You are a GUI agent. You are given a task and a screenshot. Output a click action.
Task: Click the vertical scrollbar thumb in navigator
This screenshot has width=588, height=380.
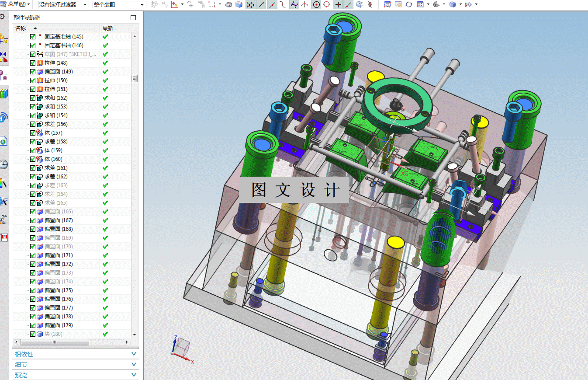tap(135, 78)
